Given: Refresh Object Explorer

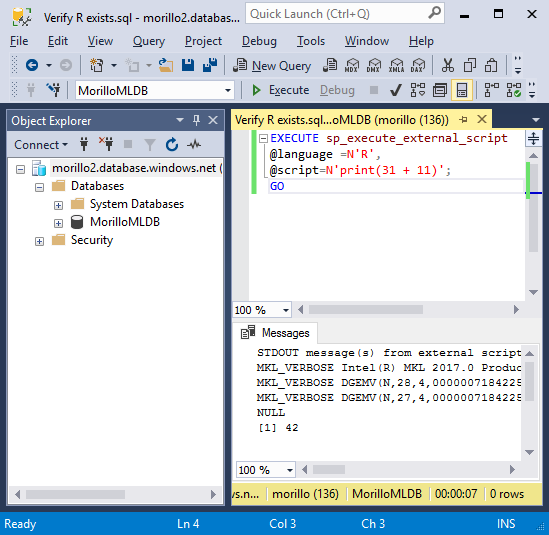Looking at the screenshot, I should click(x=172, y=145).
